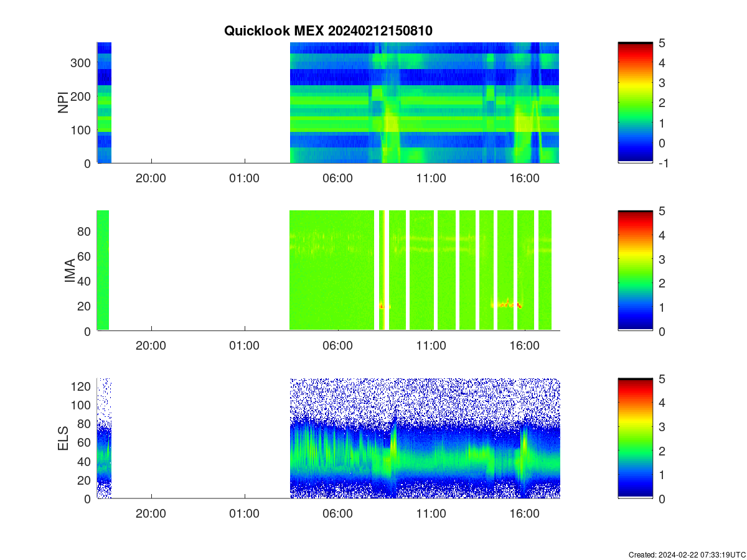The height and width of the screenshot is (560, 747).
Task: Click the 11:00 tick under the ELS plot
Action: [x=431, y=514]
